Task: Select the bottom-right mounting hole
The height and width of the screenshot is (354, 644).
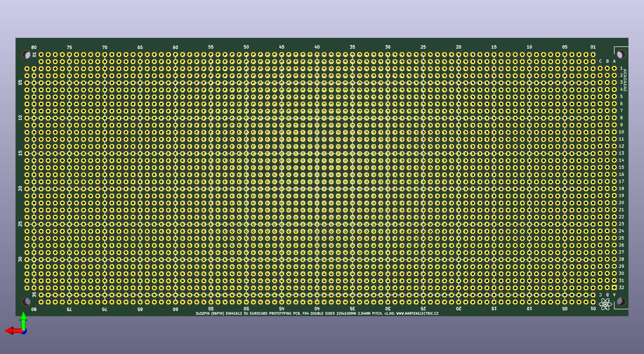Action: [621, 301]
